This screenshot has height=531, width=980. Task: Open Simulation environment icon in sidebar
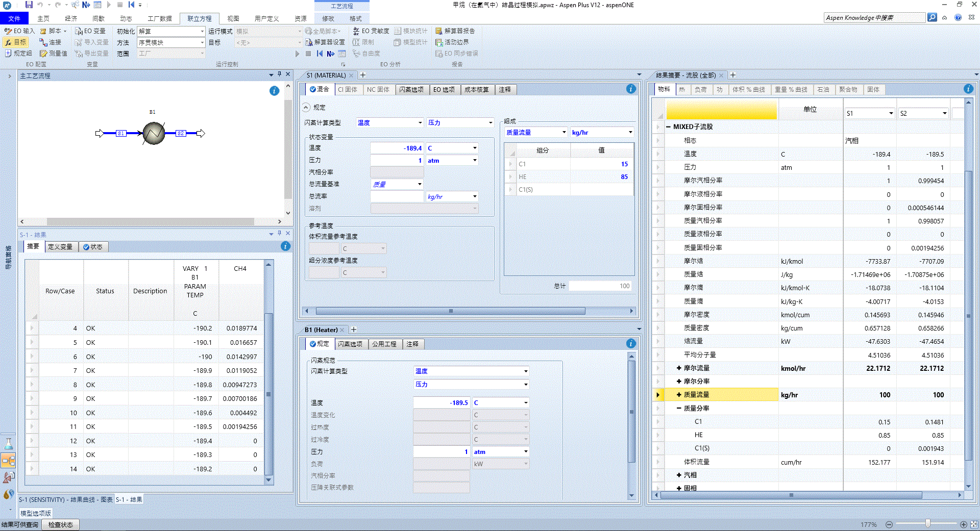[9, 461]
